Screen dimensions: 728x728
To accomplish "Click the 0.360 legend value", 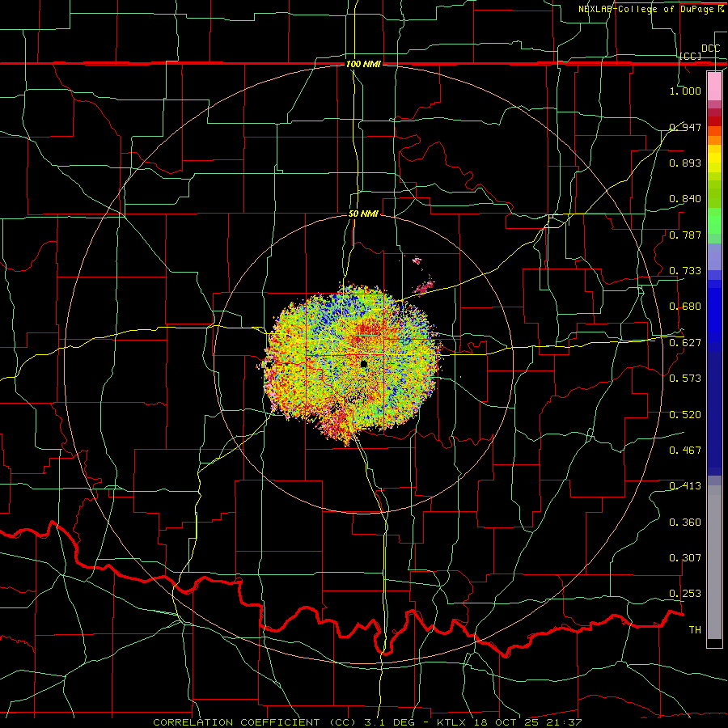I will click(685, 523).
